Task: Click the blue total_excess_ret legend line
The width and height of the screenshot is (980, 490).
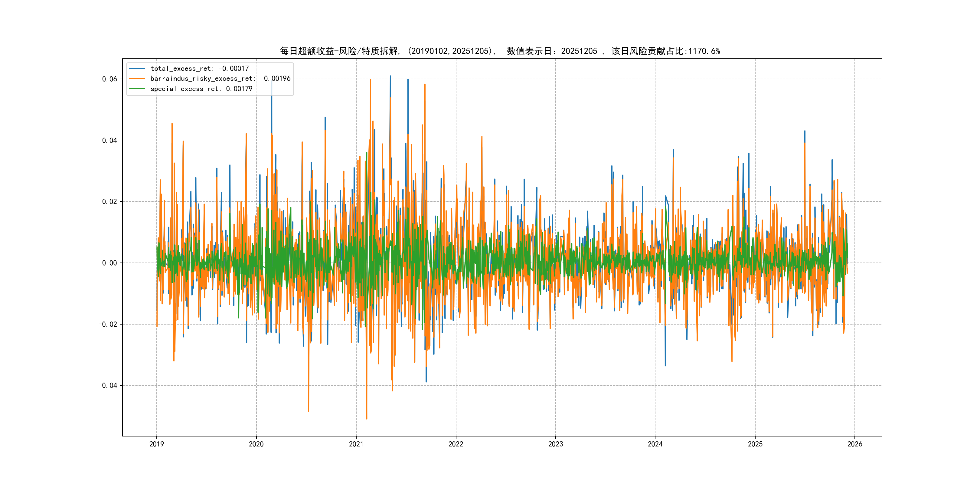Action: coord(137,68)
